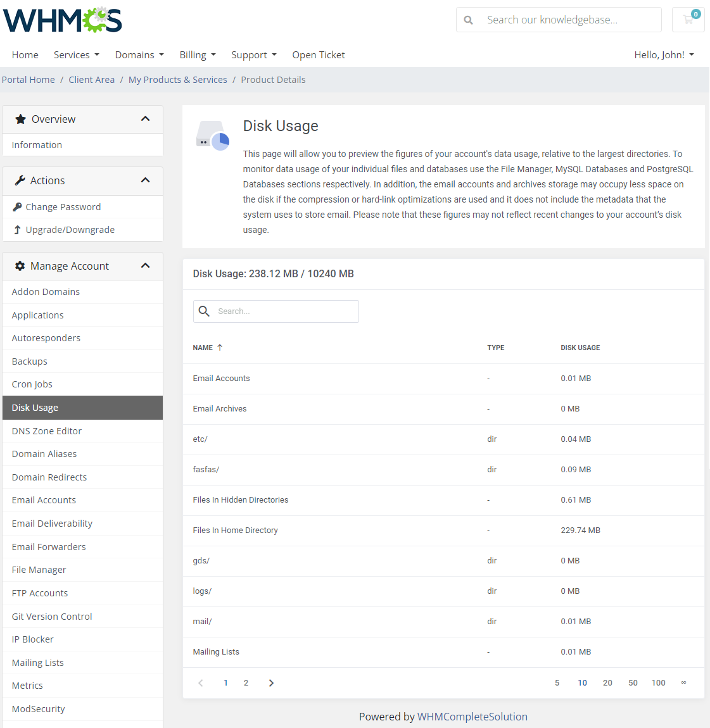Click Client Area breadcrumb link
710x728 pixels.
tap(92, 80)
